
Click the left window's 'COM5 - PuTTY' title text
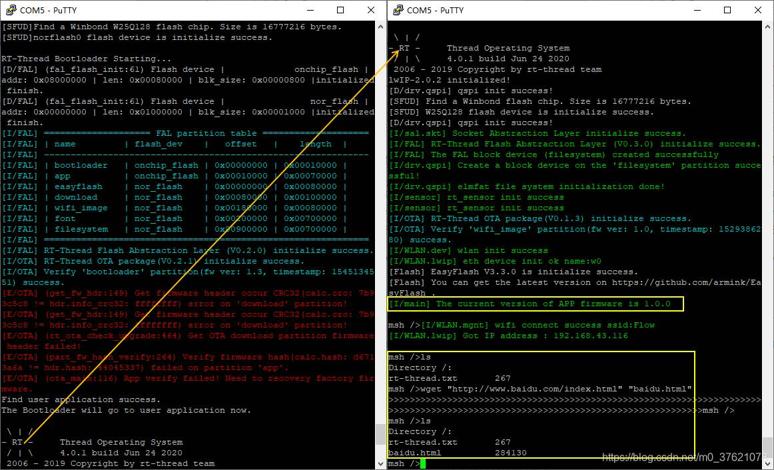click(48, 10)
